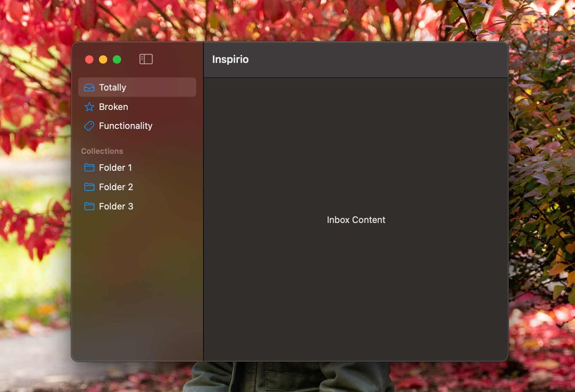
Task: Close the Inspirio window with red button
Action: tap(89, 59)
